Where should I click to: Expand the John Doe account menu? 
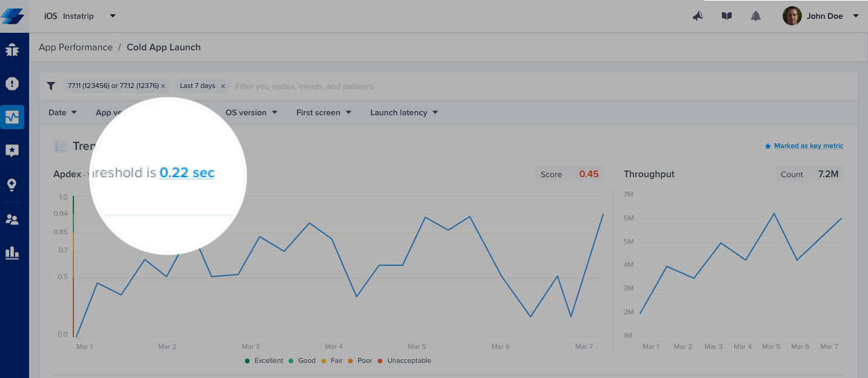tap(856, 16)
